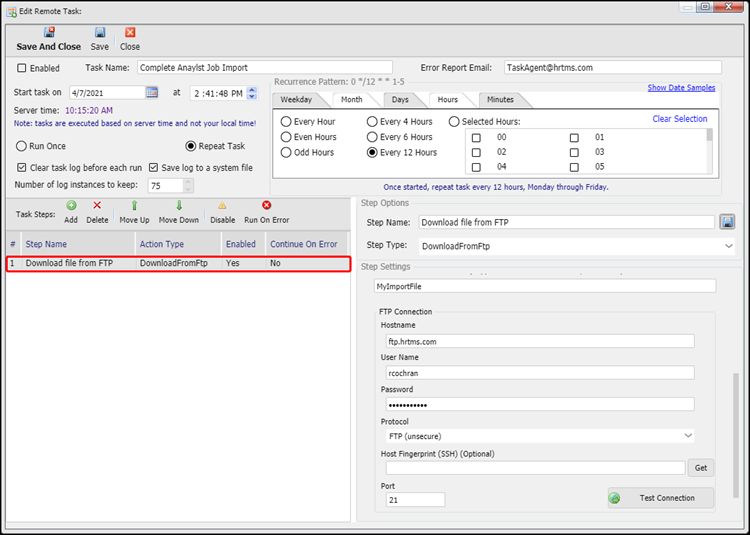This screenshot has width=750, height=535.
Task: Add a new task step
Action: pos(71,206)
